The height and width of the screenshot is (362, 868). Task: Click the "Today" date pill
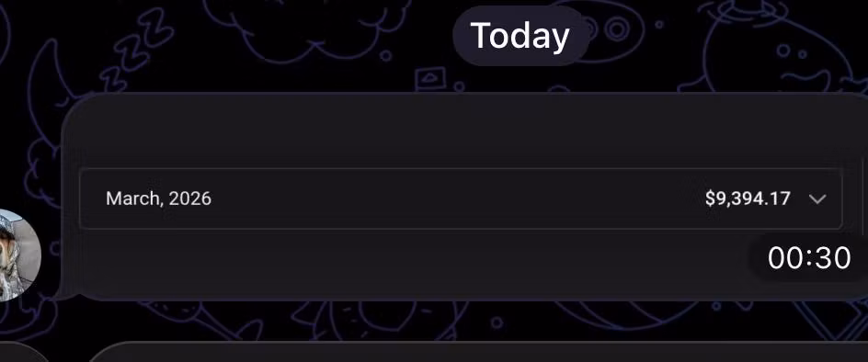tap(520, 36)
